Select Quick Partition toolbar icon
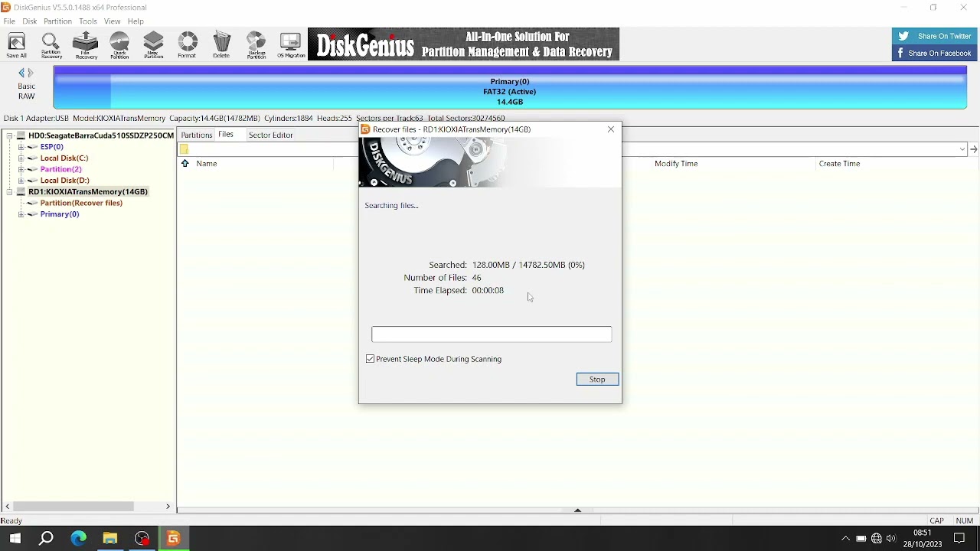This screenshot has width=980, height=551. (119, 46)
